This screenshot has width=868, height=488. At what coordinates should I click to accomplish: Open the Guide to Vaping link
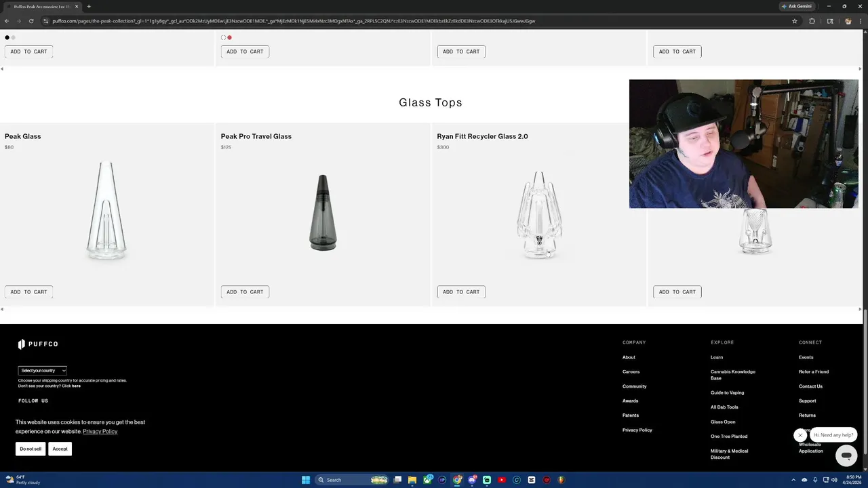tap(727, 393)
